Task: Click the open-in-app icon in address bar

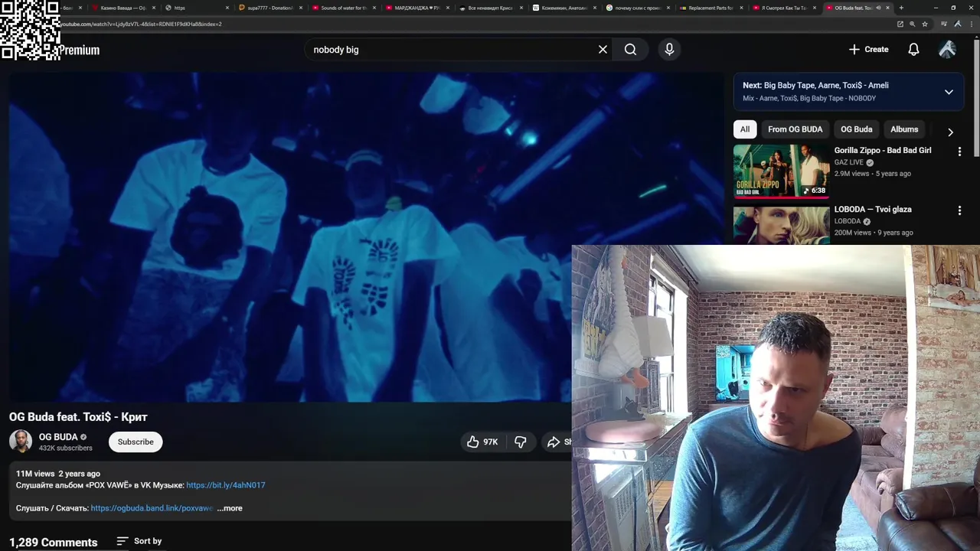Action: [x=900, y=24]
